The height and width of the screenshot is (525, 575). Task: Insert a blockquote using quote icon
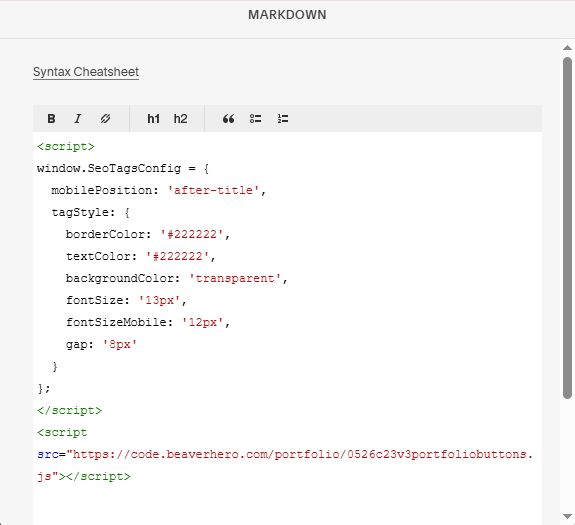click(x=228, y=119)
